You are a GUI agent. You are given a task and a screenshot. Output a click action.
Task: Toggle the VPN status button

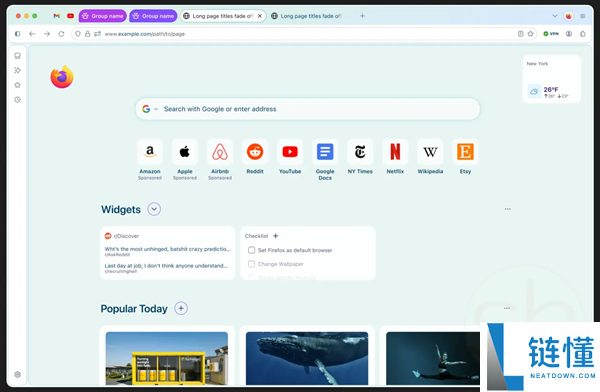[x=551, y=34]
